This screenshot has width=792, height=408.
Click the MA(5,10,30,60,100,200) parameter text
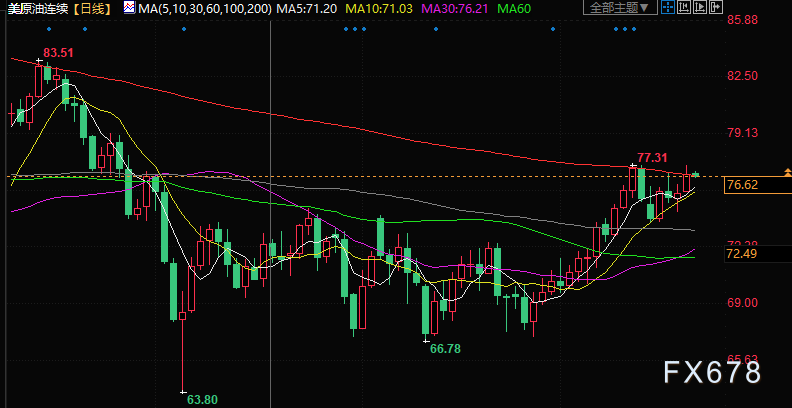[206, 8]
